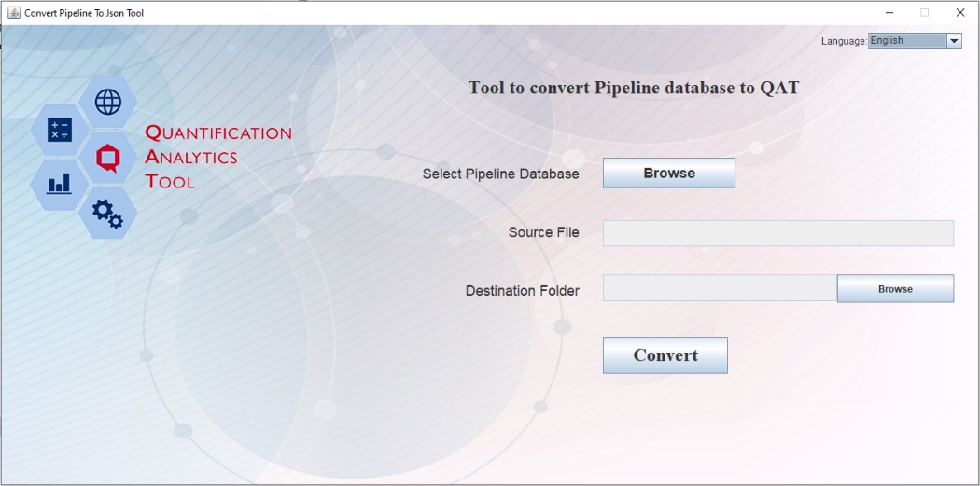Click the bar chart hexagon icon
This screenshot has height=486, width=980.
(x=60, y=185)
